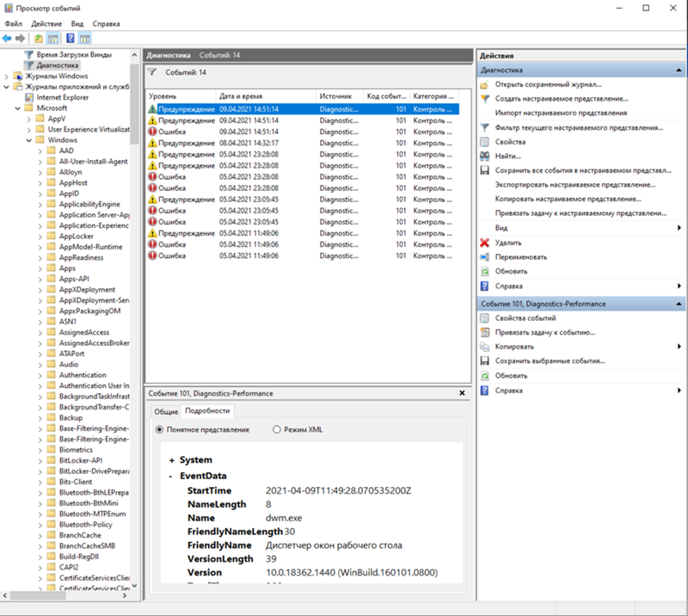This screenshot has height=616, width=688.
Task: Collapse Журналы приложений и служб node
Action: pos(6,87)
